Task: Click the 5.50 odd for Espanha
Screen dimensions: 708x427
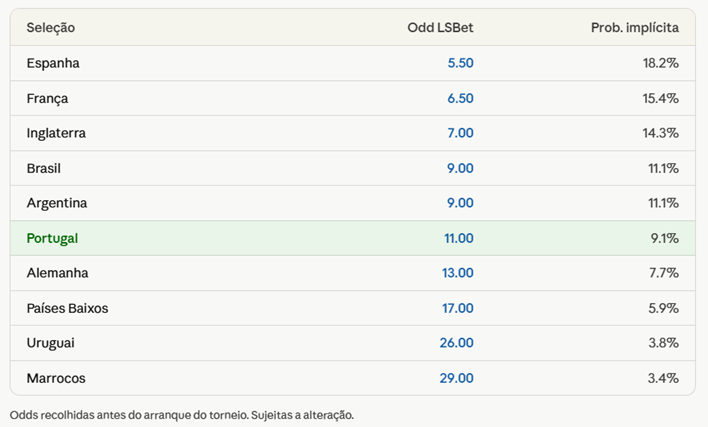Action: pos(461,63)
